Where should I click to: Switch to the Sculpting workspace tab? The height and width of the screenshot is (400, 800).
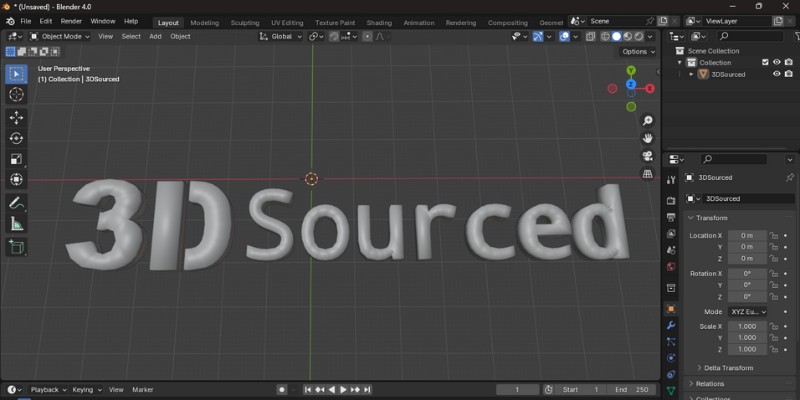point(245,22)
